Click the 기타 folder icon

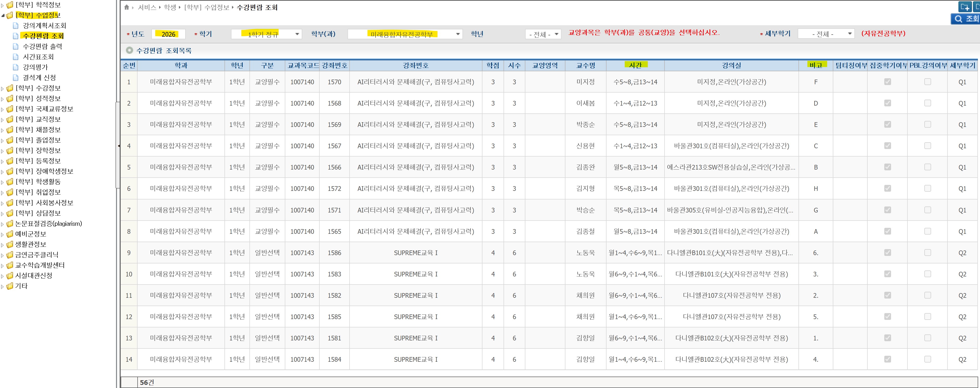(x=10, y=286)
